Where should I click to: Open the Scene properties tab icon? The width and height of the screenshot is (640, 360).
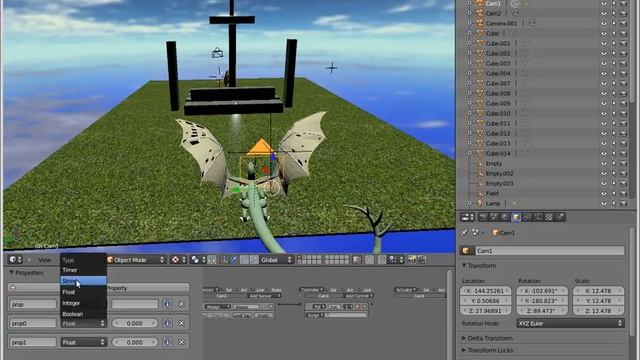(494, 217)
